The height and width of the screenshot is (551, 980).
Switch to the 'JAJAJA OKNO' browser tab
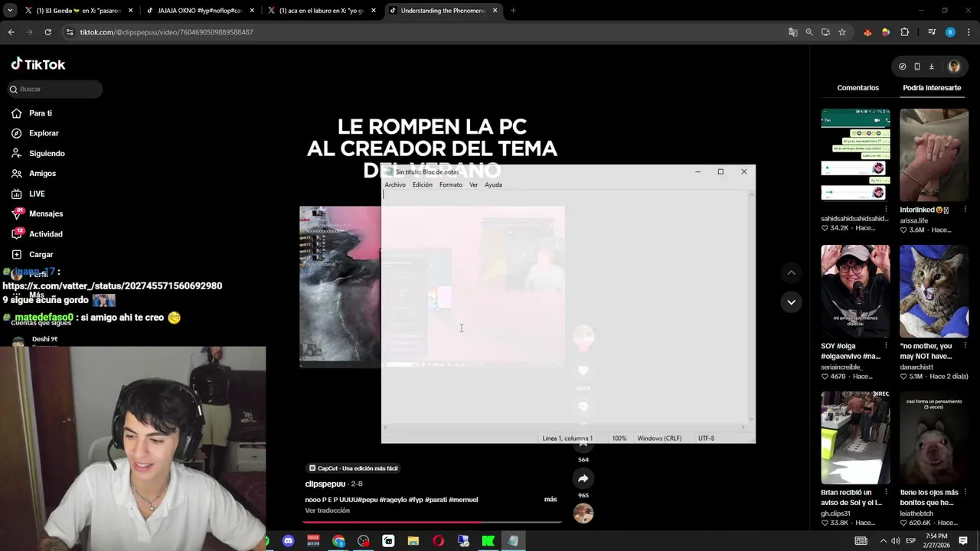199,11
